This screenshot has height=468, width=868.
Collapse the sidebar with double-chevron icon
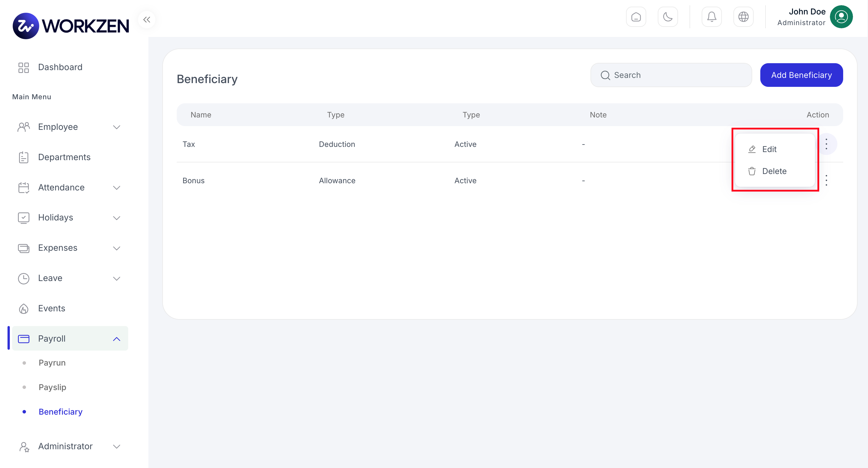(147, 20)
